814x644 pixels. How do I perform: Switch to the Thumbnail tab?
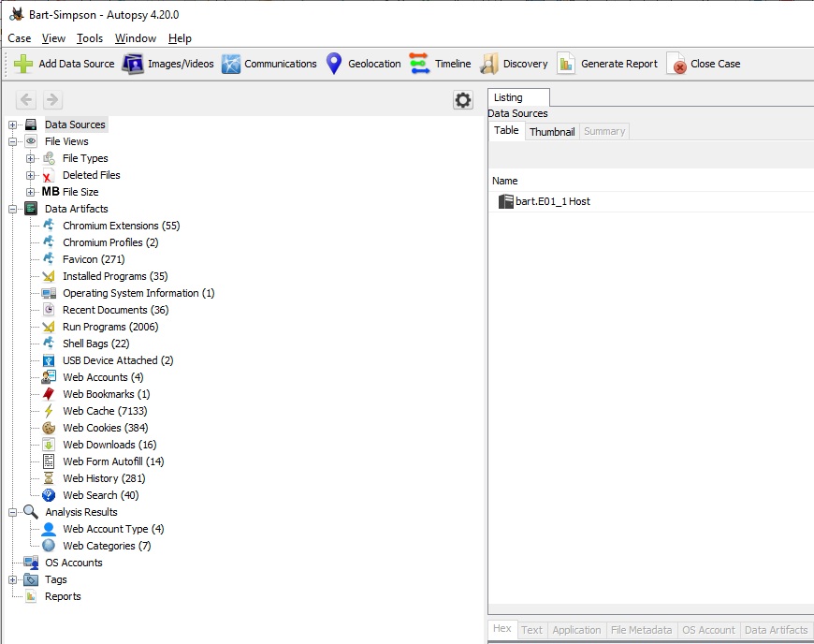pos(552,132)
